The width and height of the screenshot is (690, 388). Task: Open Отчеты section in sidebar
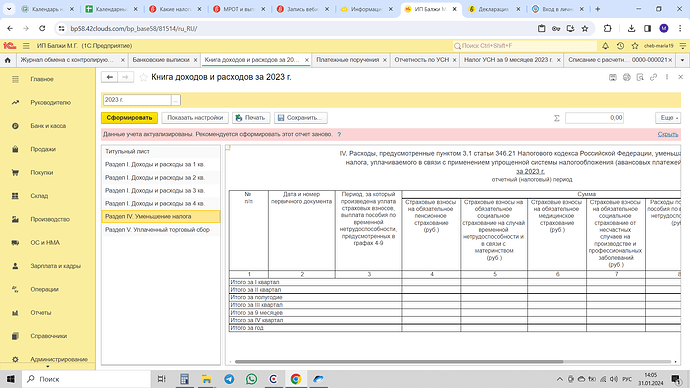(40, 312)
